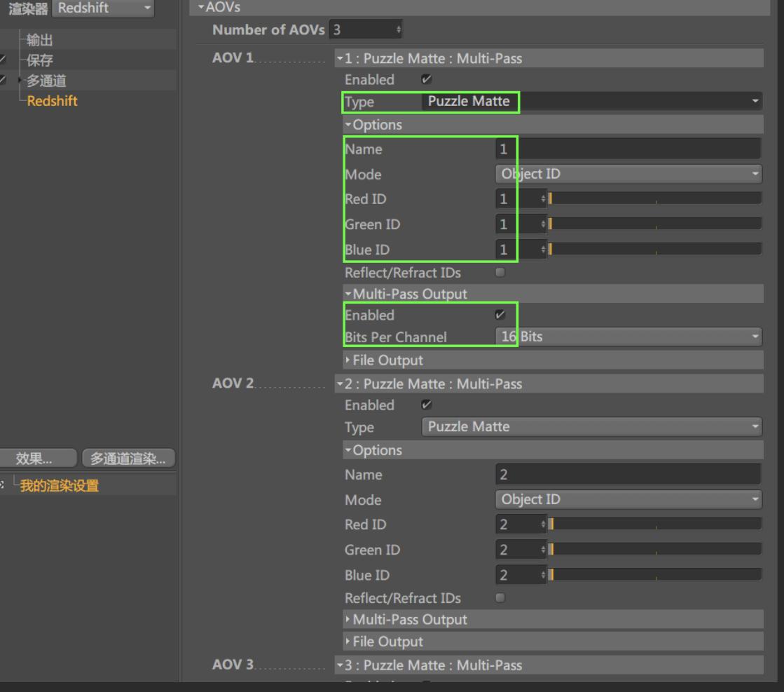Expand AOV 2 Multi-Pass Output section
The height and width of the screenshot is (692, 784).
point(409,620)
